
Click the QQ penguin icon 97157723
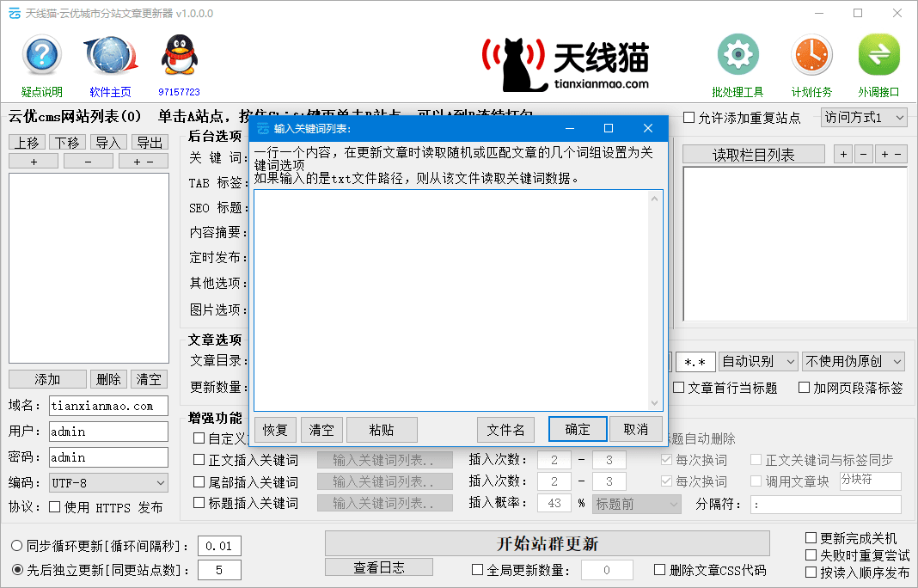coord(179,54)
